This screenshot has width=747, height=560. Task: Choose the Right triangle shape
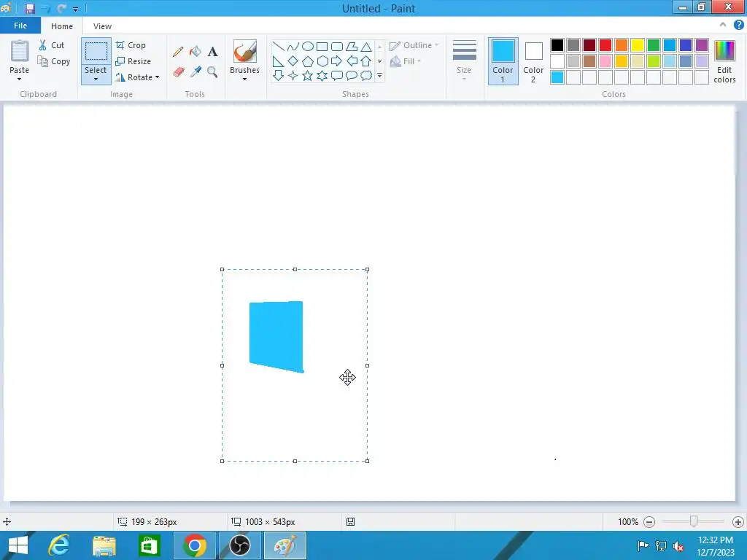click(278, 61)
